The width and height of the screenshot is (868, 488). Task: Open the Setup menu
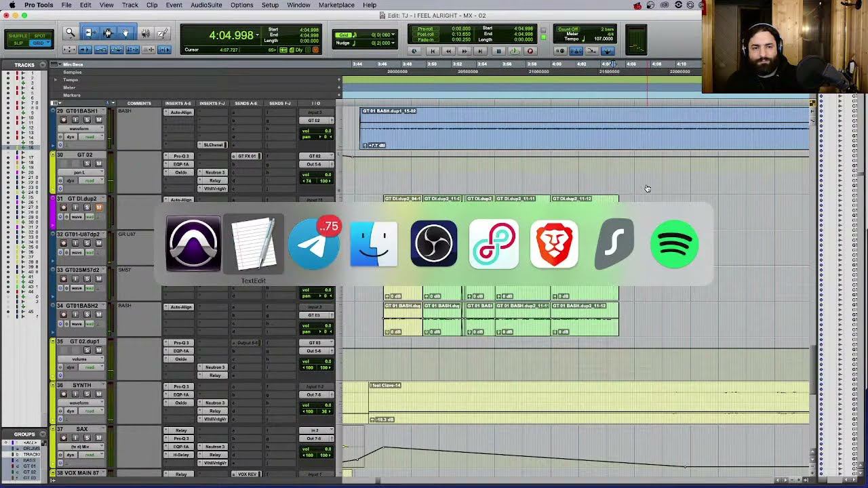(270, 5)
